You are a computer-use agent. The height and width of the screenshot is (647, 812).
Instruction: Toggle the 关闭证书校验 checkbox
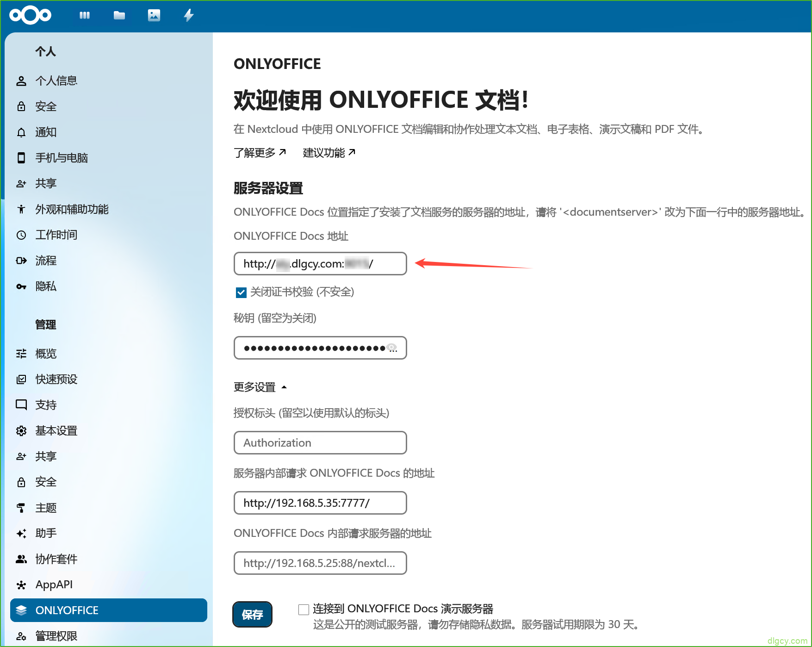tap(241, 292)
